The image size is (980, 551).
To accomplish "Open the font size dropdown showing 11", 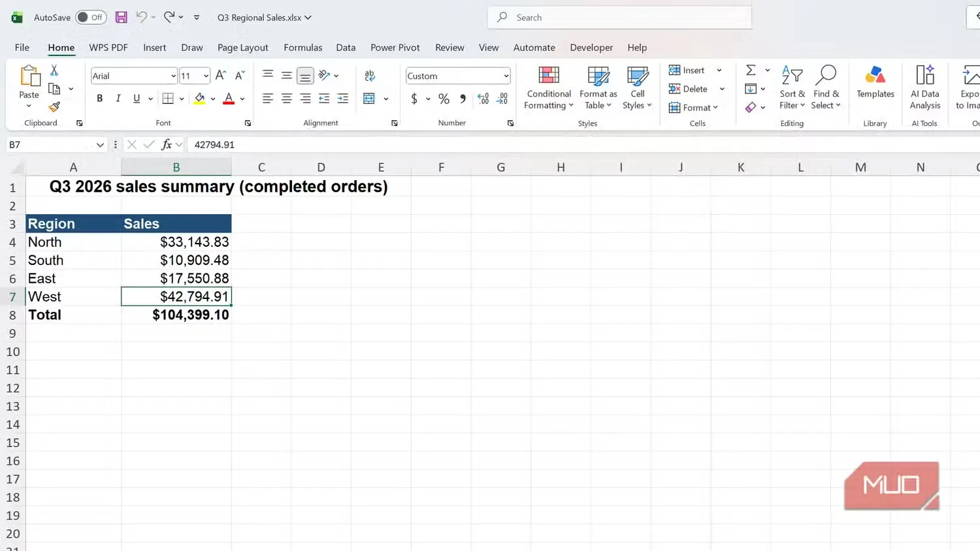I will click(206, 76).
